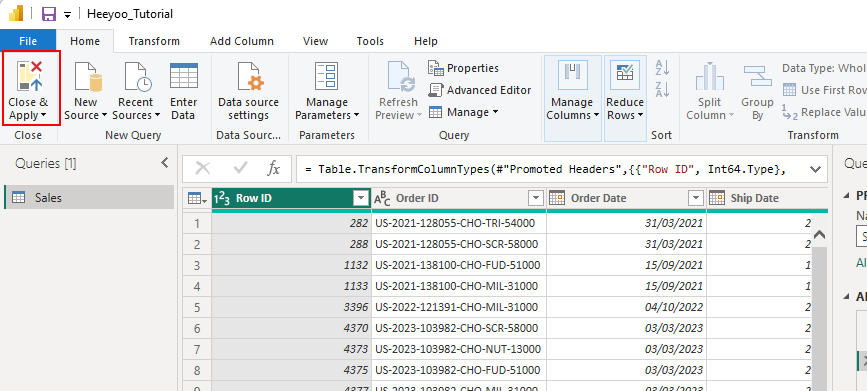This screenshot has height=391, width=867.
Task: Change Order ID data type icon
Action: [382, 199]
